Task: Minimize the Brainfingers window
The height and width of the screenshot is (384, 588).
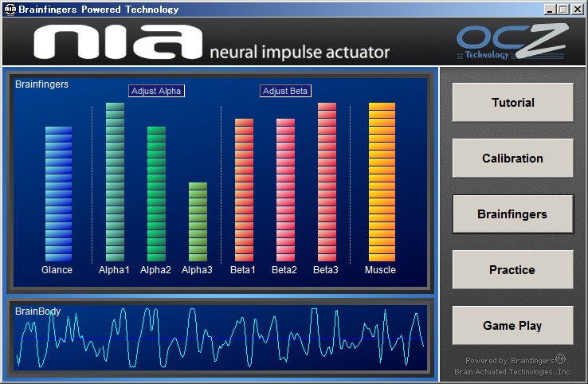Action: tap(550, 10)
